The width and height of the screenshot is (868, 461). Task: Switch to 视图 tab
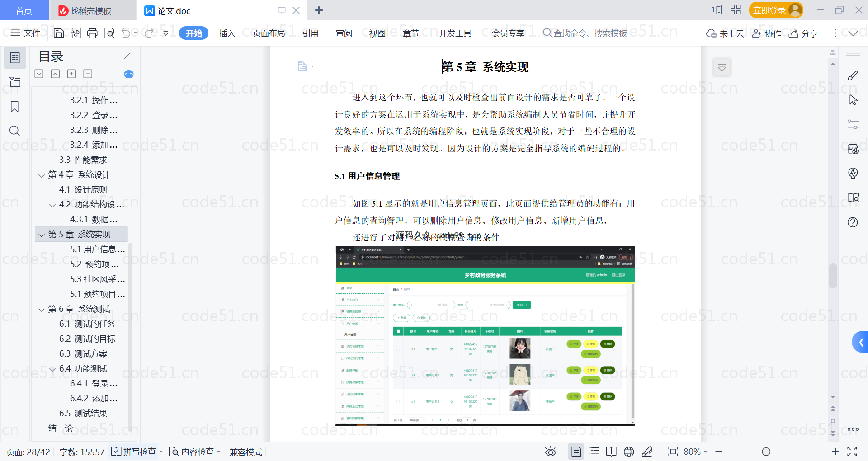tap(377, 33)
